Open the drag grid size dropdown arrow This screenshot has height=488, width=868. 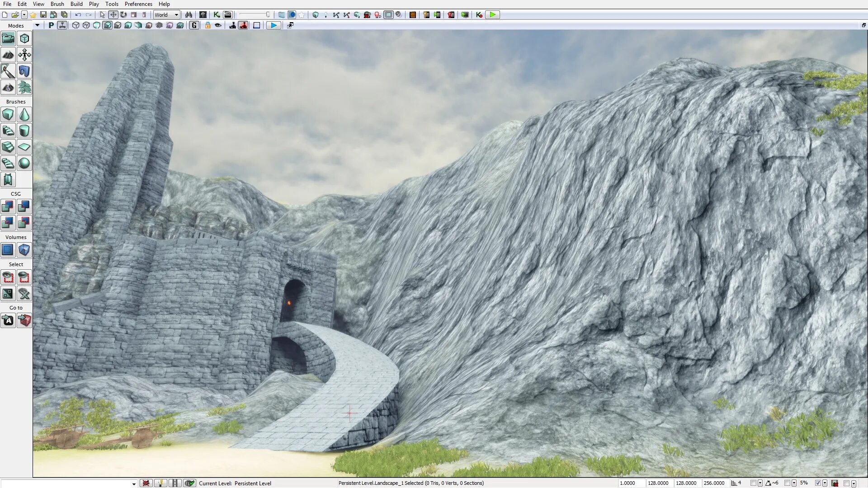point(760,483)
